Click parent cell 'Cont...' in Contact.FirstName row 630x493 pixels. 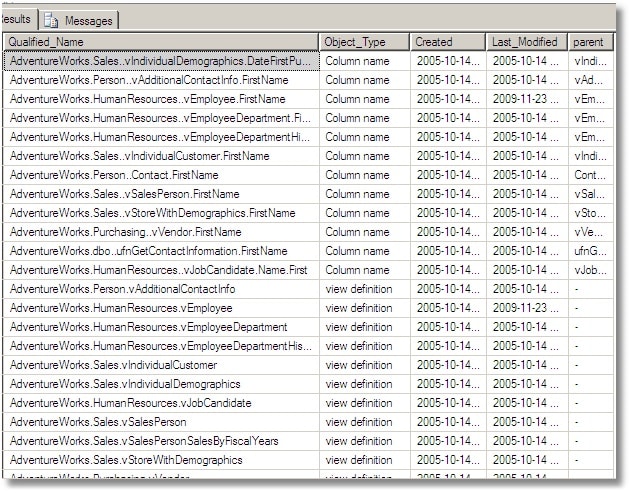tap(591, 175)
